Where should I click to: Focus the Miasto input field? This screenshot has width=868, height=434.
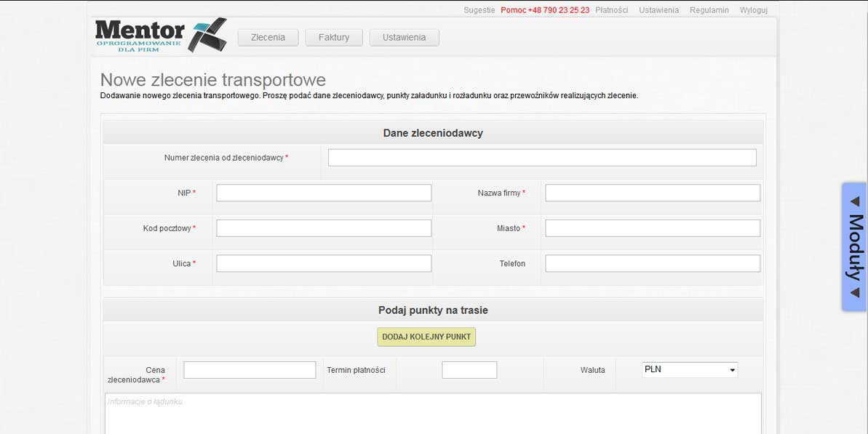tap(653, 228)
